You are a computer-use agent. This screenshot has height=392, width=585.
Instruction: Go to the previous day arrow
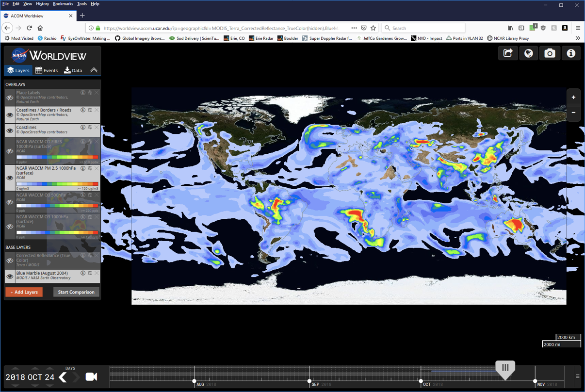point(63,377)
